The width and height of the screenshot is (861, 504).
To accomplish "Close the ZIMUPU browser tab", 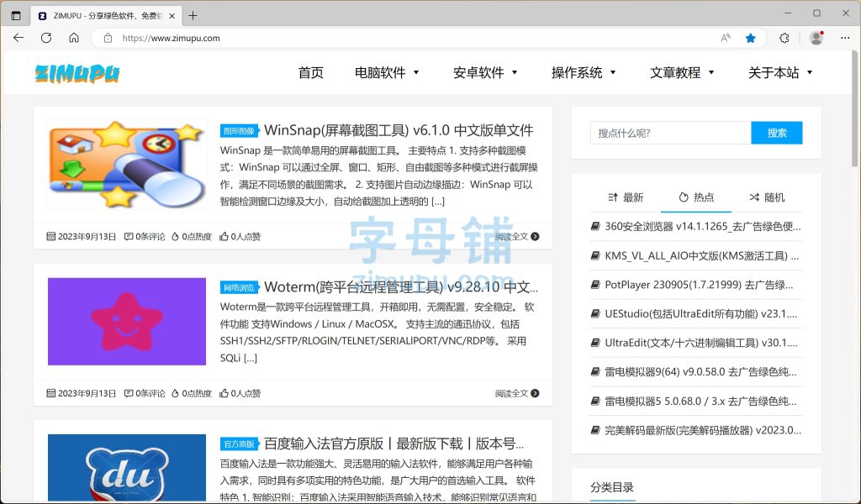I will (172, 16).
